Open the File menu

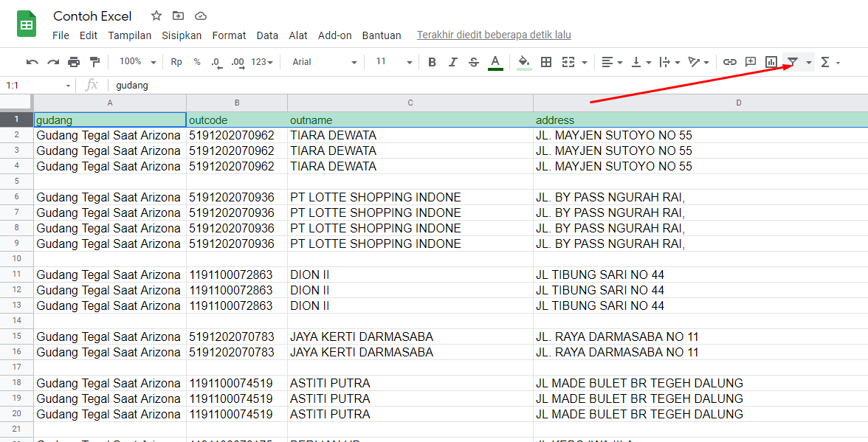[x=61, y=35]
